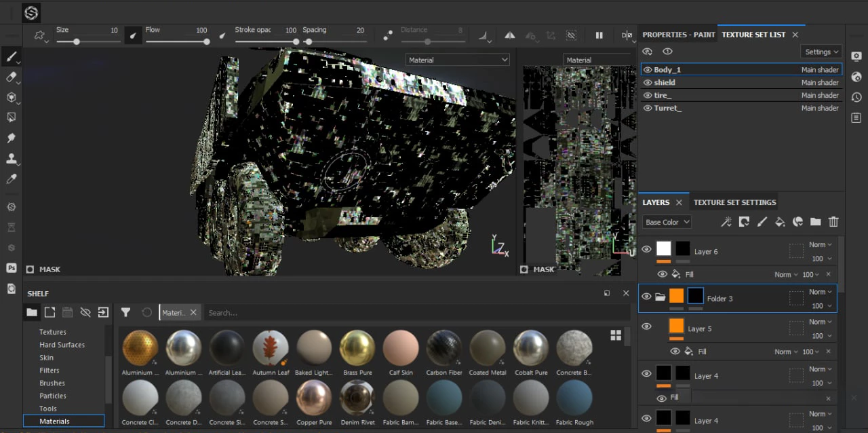Image resolution: width=868 pixels, height=433 pixels.
Task: Select the Eraser tool in left toolbar
Action: coord(11,77)
